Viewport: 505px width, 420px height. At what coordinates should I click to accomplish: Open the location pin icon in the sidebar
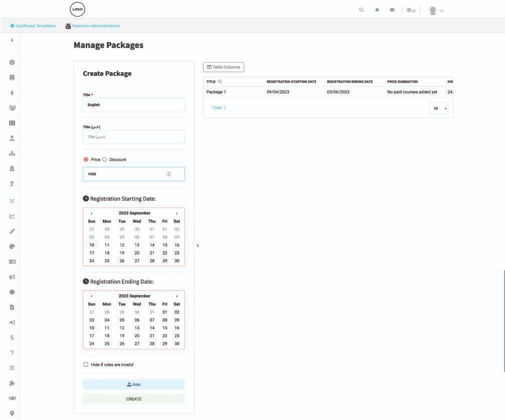[x=12, y=413]
